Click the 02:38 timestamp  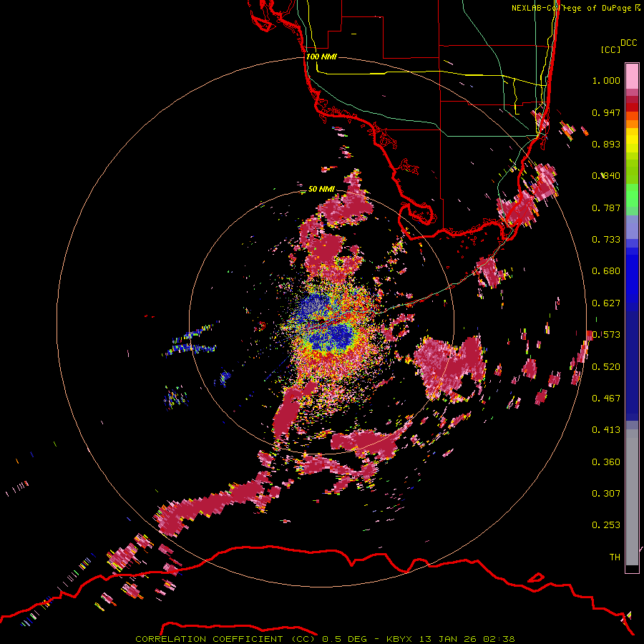[x=499, y=639]
